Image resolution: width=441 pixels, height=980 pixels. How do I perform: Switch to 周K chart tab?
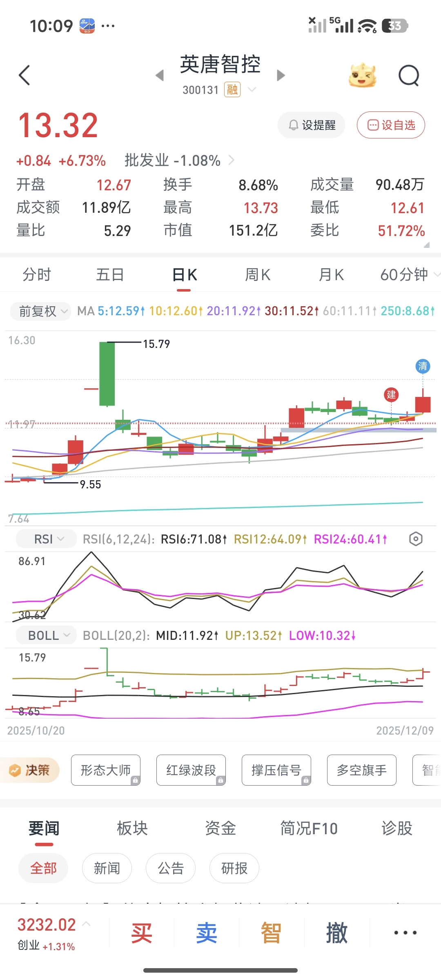(x=258, y=275)
